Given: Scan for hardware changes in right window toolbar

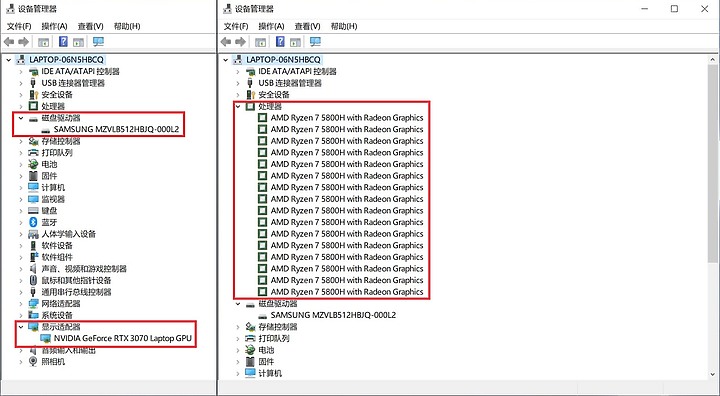Looking at the screenshot, I should pyautogui.click(x=315, y=42).
